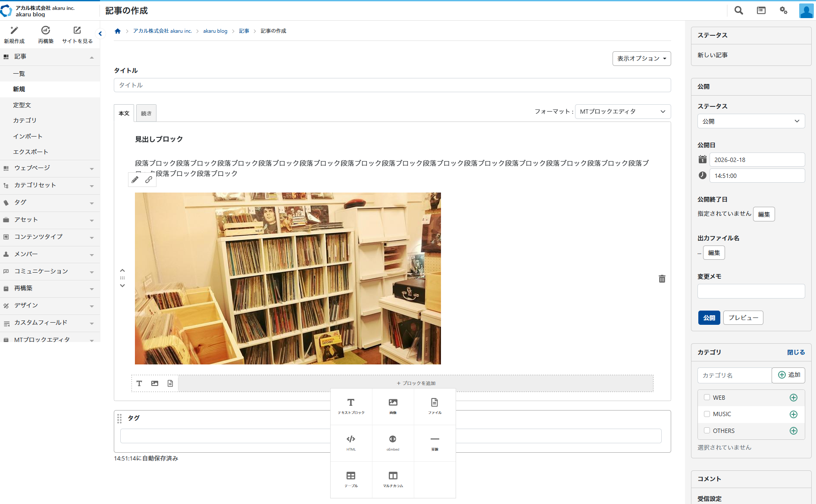Expand the 表示オプション panel
The image size is (816, 504).
(x=641, y=58)
